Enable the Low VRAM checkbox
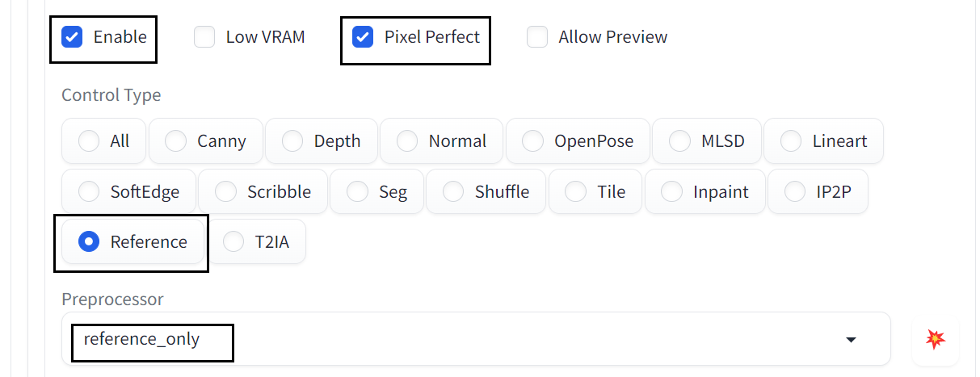This screenshot has height=377, width=980. pyautogui.click(x=204, y=37)
